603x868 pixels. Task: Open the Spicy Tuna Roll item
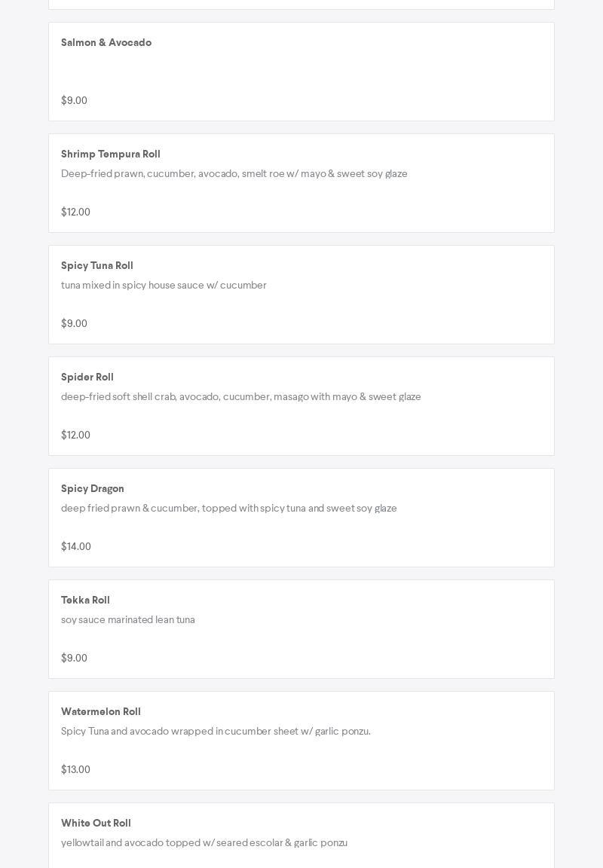97,266
